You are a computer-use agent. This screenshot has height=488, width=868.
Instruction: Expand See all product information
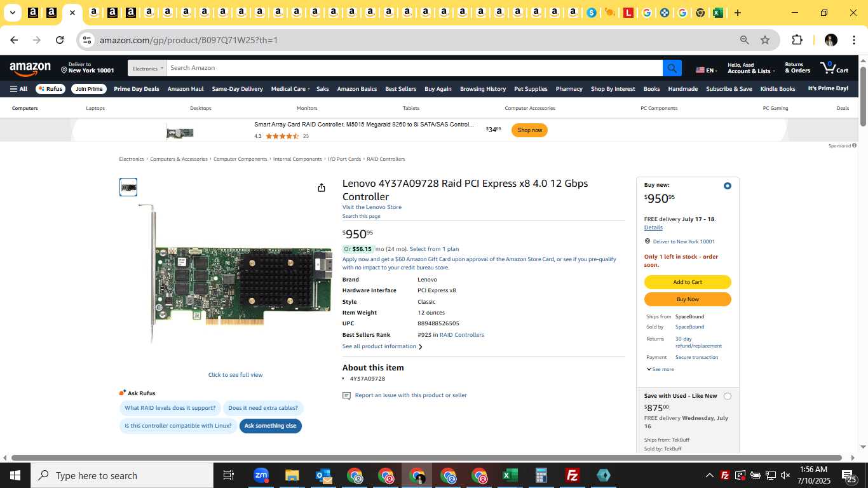click(x=382, y=346)
